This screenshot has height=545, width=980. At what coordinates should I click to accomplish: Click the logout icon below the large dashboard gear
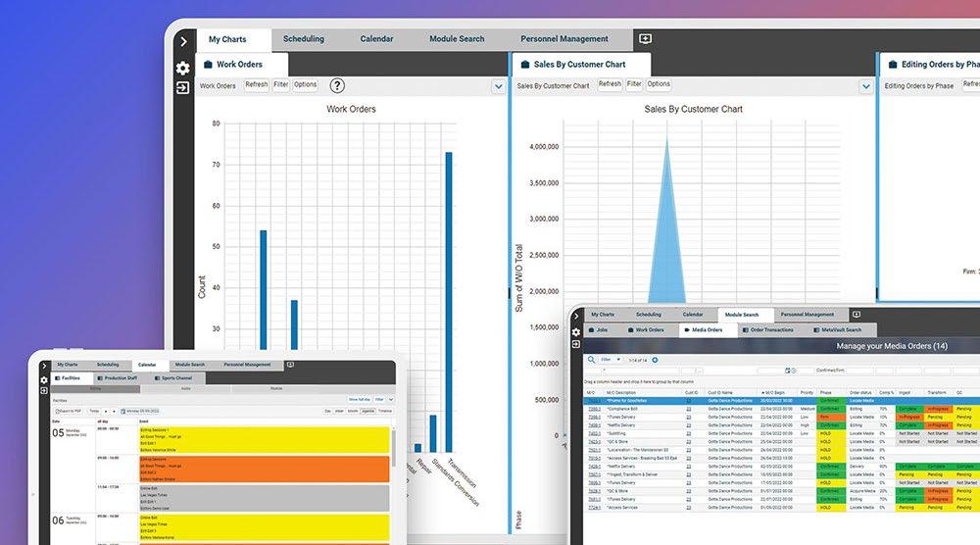click(182, 87)
